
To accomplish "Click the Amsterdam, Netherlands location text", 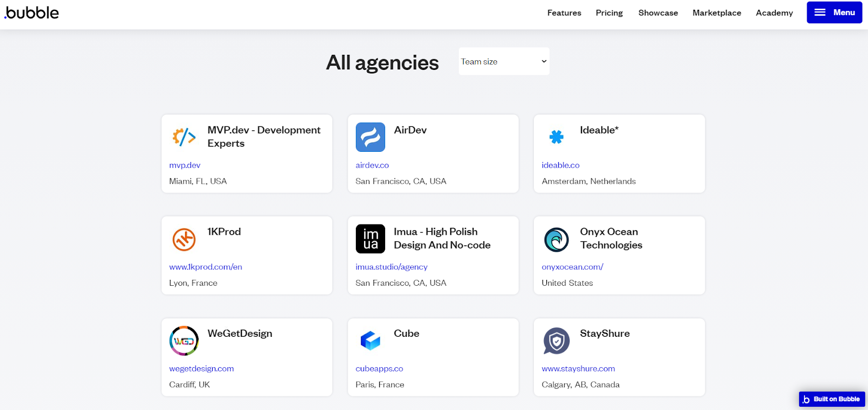I will [x=589, y=181].
